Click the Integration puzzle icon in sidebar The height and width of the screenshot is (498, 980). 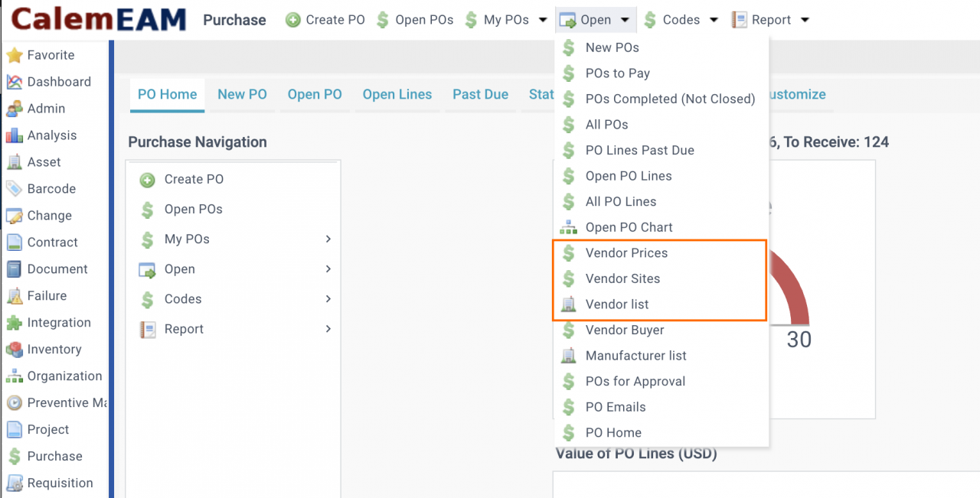[14, 323]
